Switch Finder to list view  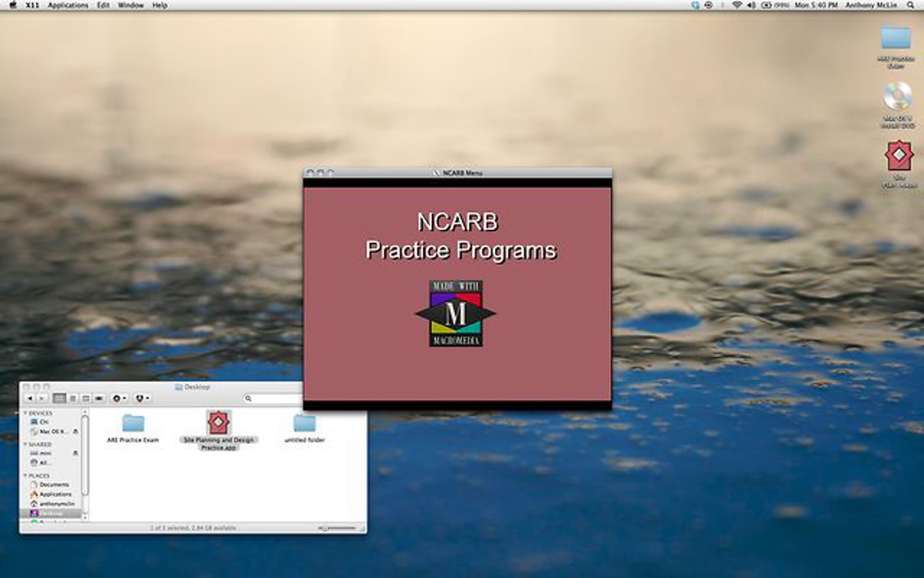point(73,398)
